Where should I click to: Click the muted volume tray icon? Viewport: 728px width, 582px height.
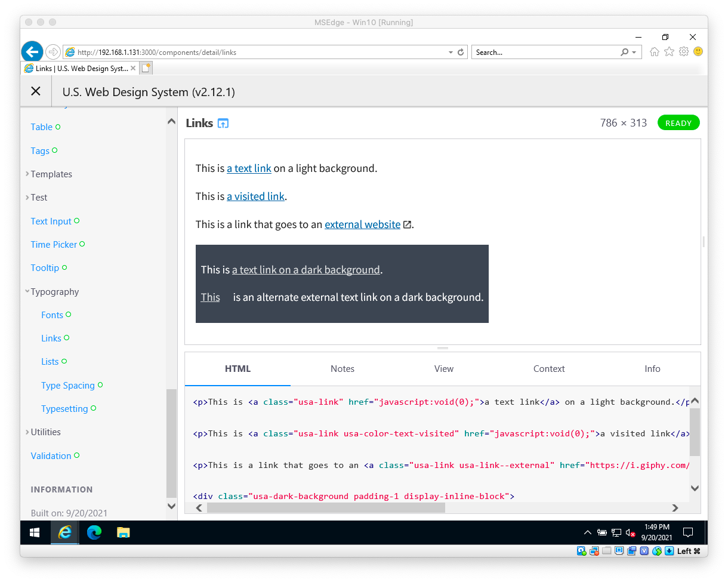tap(630, 532)
